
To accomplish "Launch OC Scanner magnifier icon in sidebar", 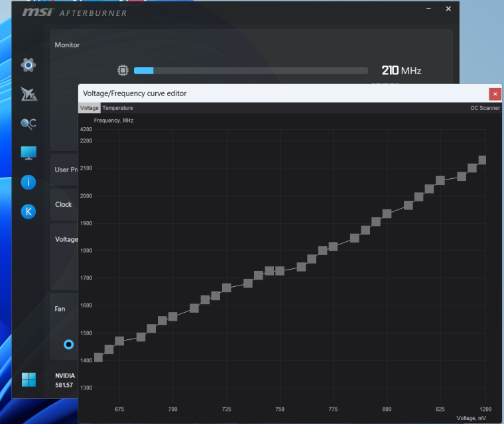I will pyautogui.click(x=29, y=124).
